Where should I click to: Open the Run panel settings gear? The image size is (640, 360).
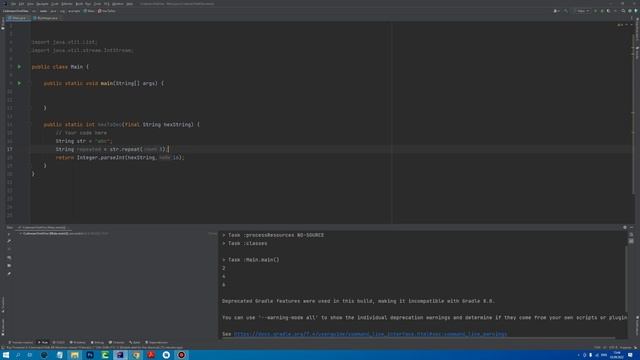click(624, 227)
